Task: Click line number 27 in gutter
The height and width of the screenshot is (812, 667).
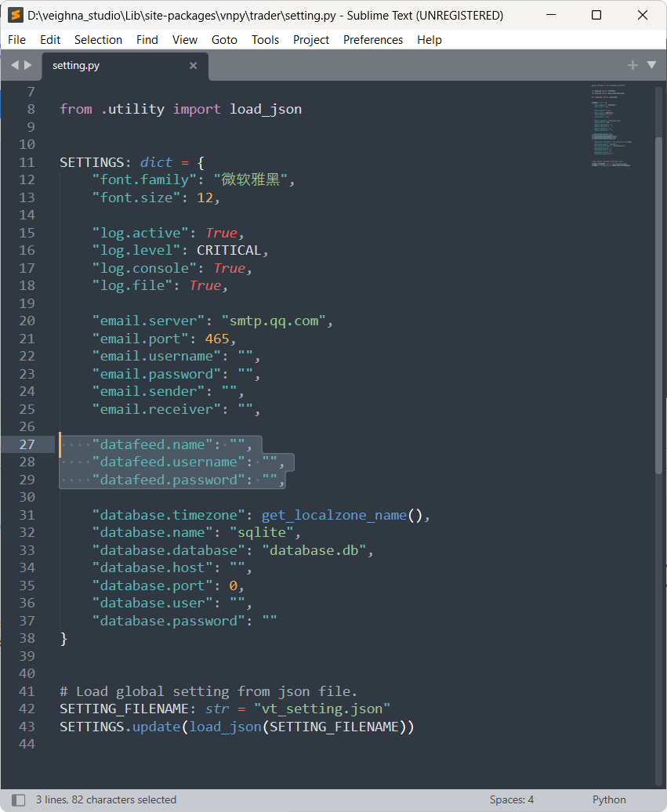Action: pos(27,444)
